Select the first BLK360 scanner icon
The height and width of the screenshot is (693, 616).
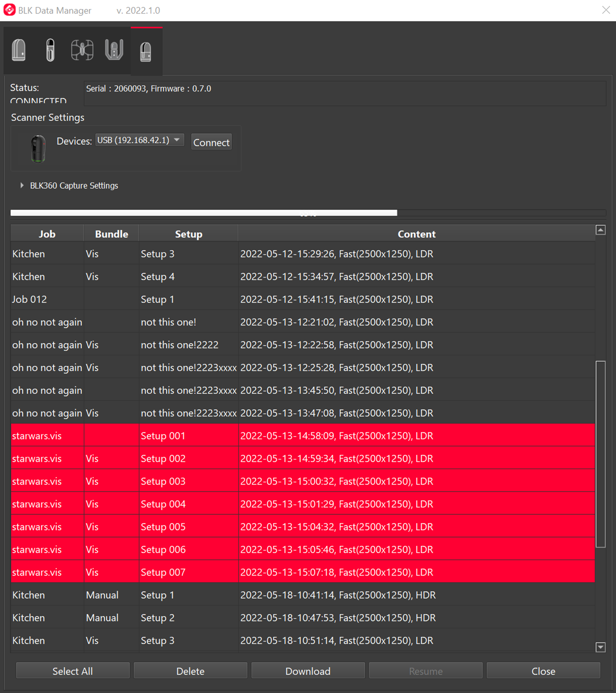click(19, 50)
